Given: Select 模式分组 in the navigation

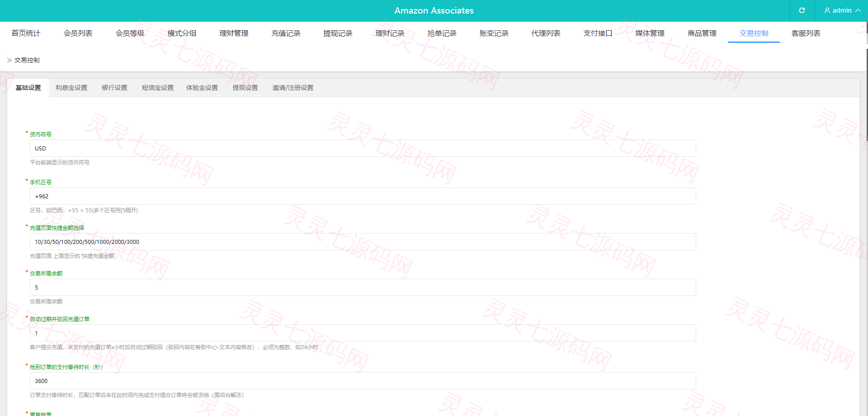Looking at the screenshot, I should [x=182, y=33].
